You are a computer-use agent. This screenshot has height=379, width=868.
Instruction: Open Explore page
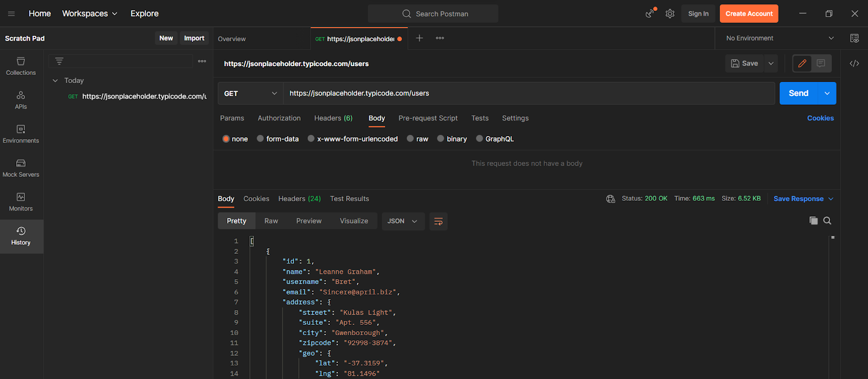[x=144, y=14]
